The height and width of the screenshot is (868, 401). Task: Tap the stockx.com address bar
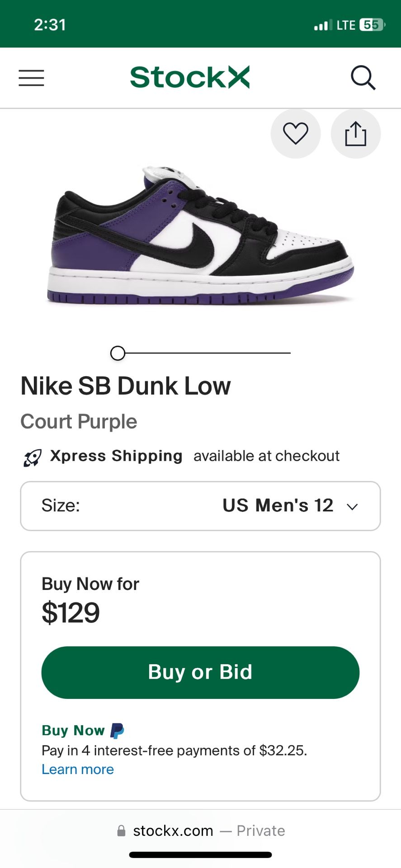tap(200, 831)
